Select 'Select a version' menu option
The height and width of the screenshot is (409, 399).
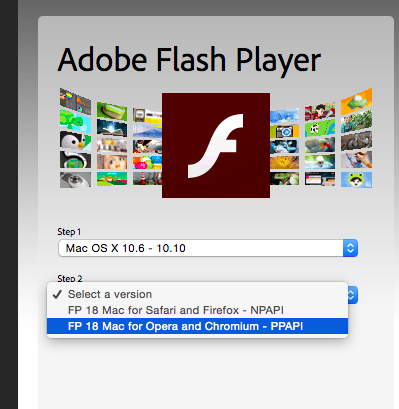[x=197, y=294]
